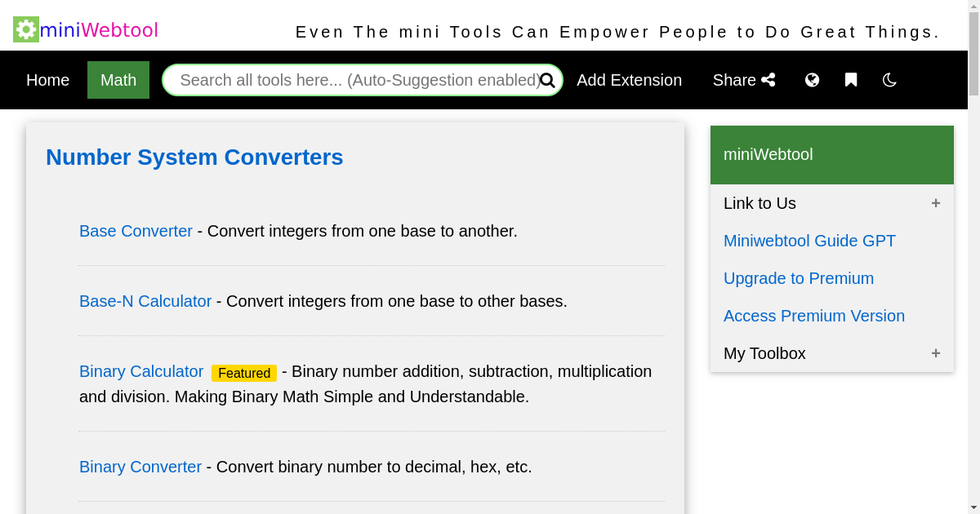
Task: Open the Binary Calculator tool
Action: coord(140,371)
